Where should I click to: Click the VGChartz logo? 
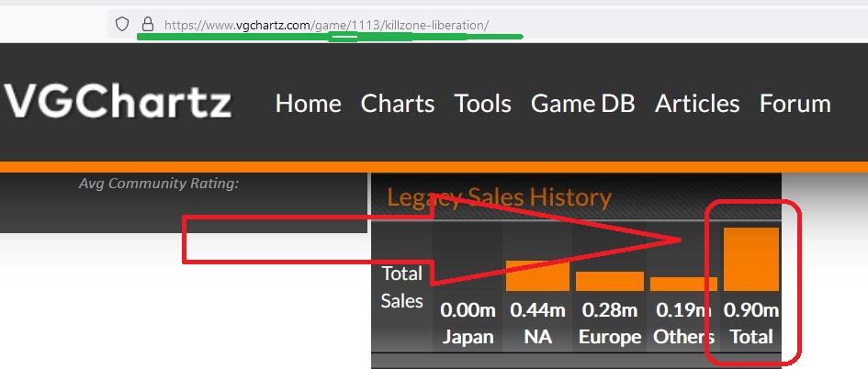pyautogui.click(x=118, y=101)
